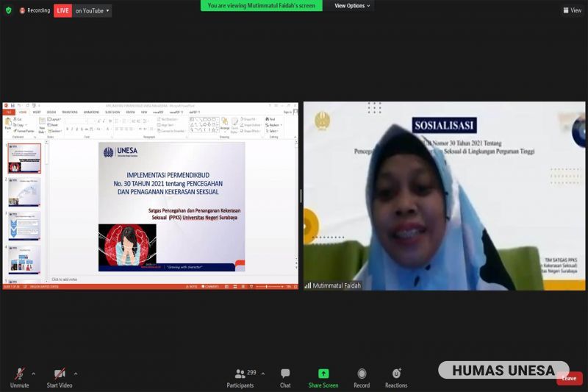
Task: Select slide 2 thumbnail
Action: point(25,193)
